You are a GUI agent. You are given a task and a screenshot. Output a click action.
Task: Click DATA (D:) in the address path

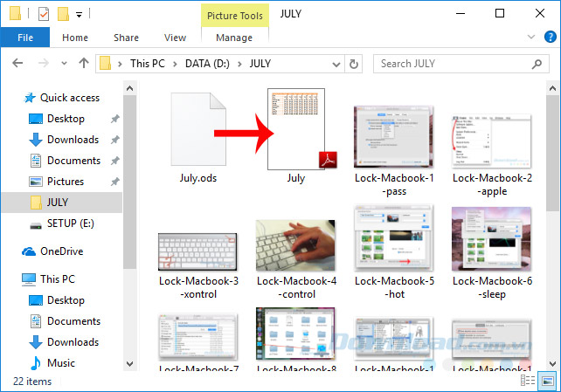click(x=207, y=64)
